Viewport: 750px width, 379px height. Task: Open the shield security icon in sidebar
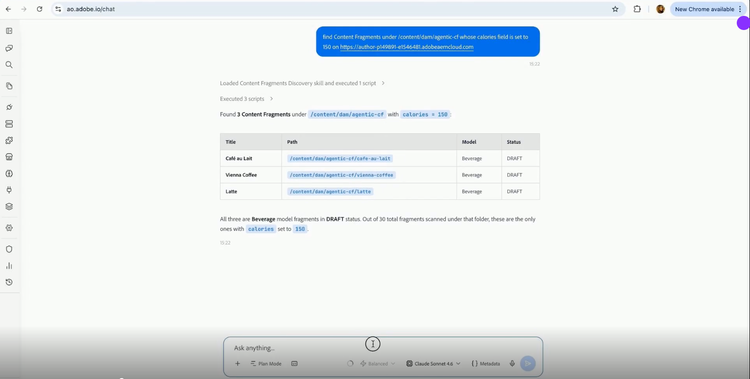pos(9,249)
